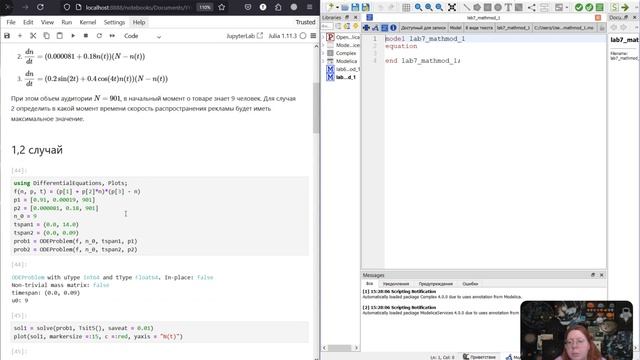This screenshot has width=640, height=360.
Task: Run the selected cell in Jupyter
Action: [x=73, y=36]
